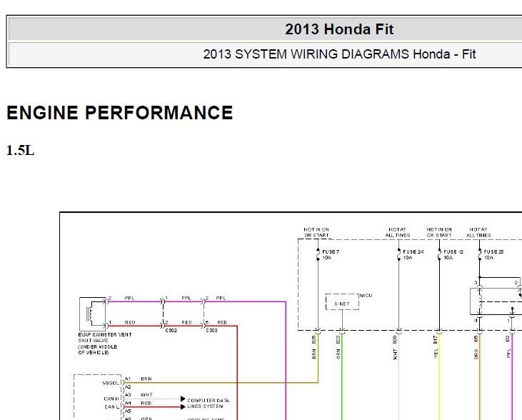Click the vertical 'B17' pin label
Screen dimensions: 522x420
pyautogui.click(x=436, y=339)
